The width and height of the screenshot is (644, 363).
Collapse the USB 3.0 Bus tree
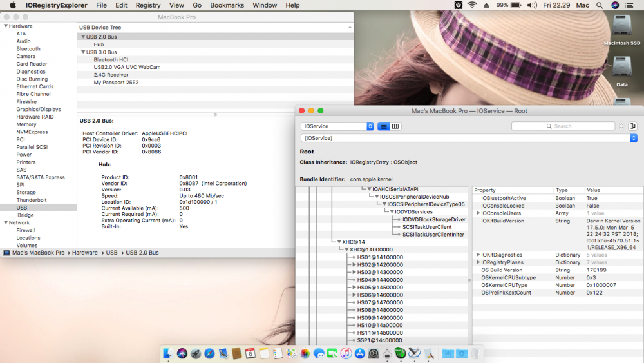click(x=83, y=52)
